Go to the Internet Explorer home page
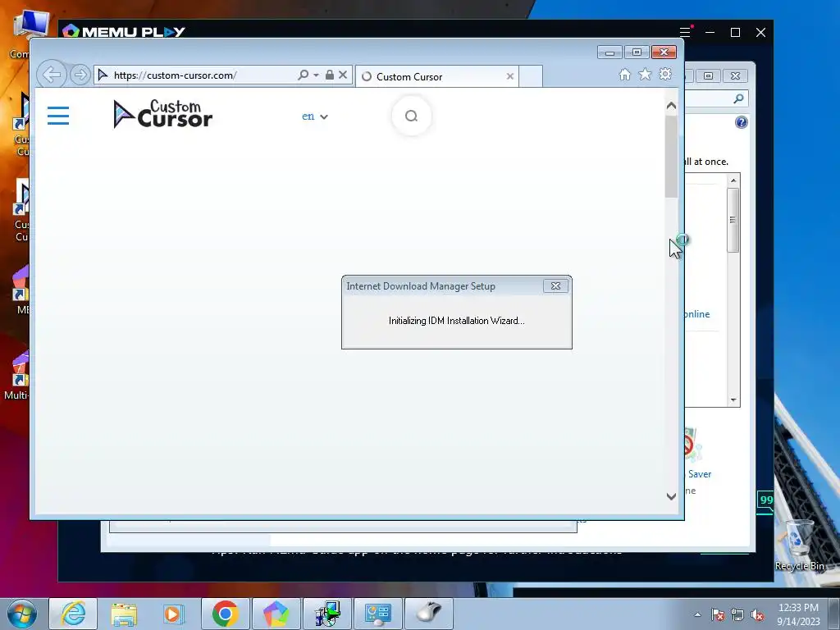 coord(624,75)
